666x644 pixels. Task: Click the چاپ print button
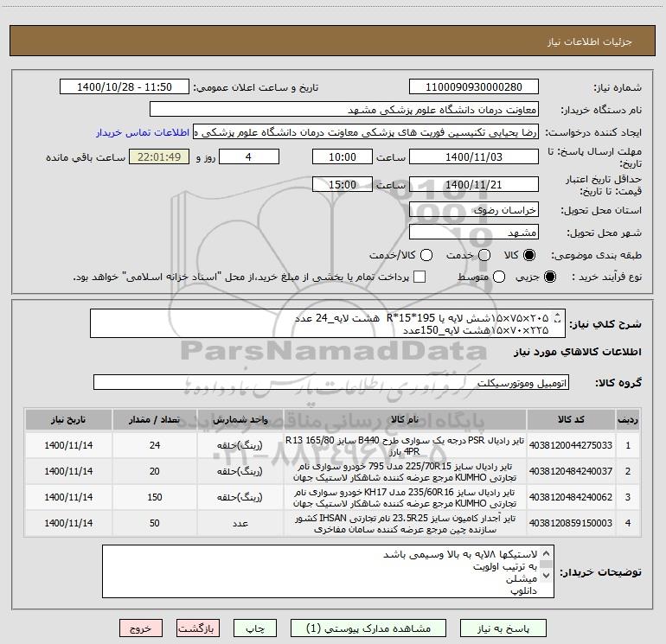[255, 628]
